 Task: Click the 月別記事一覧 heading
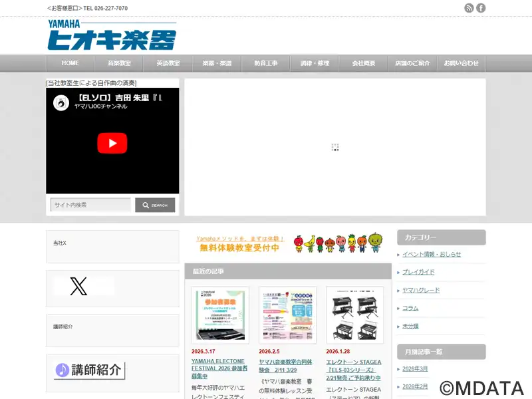coord(442,352)
